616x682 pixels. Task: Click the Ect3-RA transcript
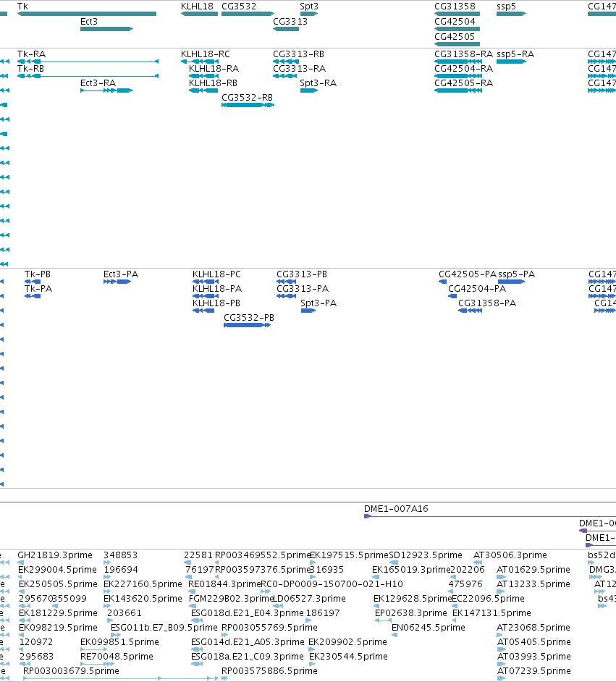click(106, 90)
